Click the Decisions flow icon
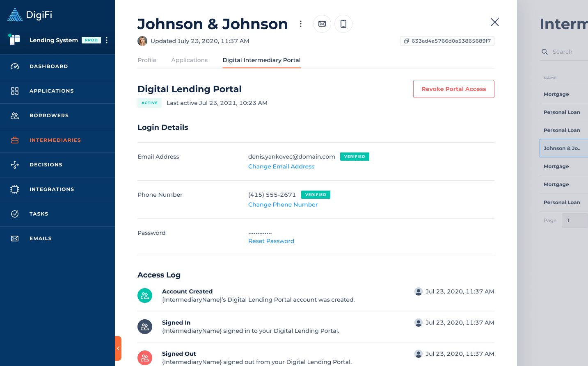The width and height of the screenshot is (588, 366). (15, 165)
